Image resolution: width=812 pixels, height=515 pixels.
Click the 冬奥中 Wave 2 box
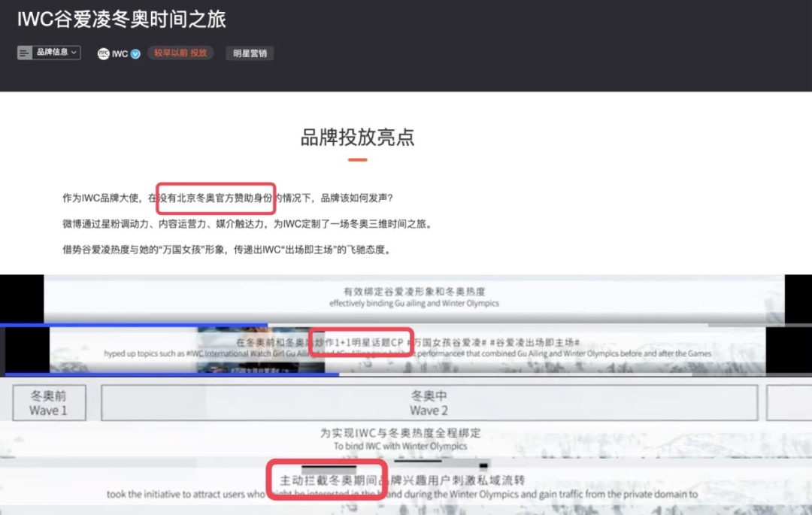(x=429, y=403)
